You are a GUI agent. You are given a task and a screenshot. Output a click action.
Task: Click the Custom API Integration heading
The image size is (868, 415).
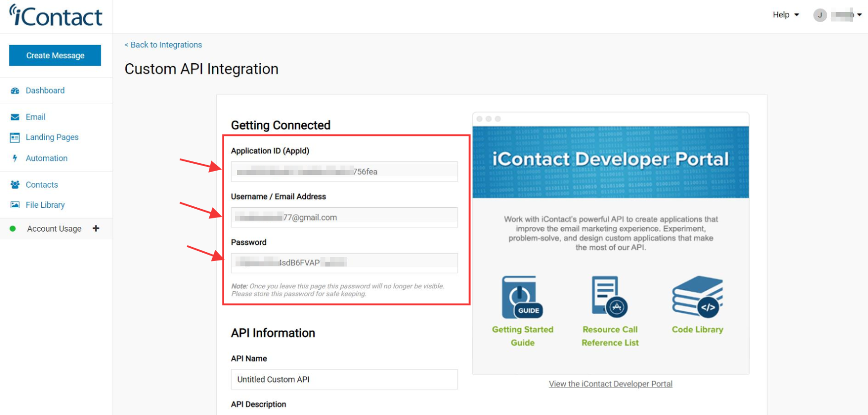click(x=201, y=69)
